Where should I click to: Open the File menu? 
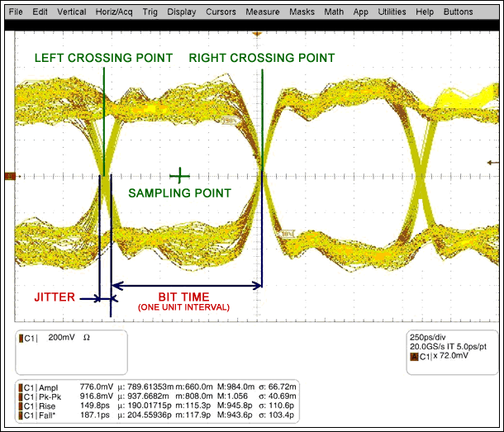tap(16, 12)
